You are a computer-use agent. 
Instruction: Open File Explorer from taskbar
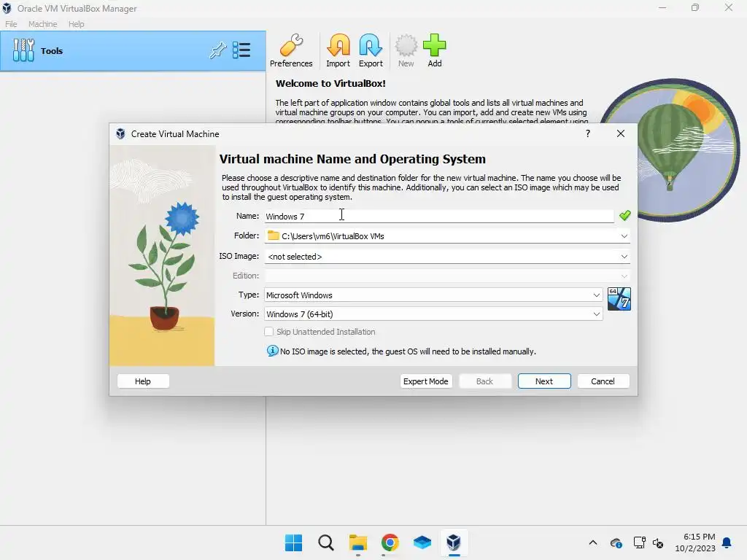[x=357, y=542]
